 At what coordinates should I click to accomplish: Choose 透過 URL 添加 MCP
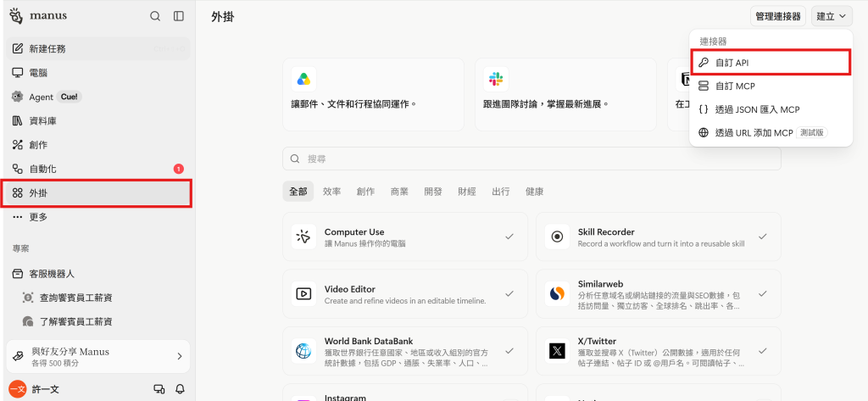coord(771,133)
